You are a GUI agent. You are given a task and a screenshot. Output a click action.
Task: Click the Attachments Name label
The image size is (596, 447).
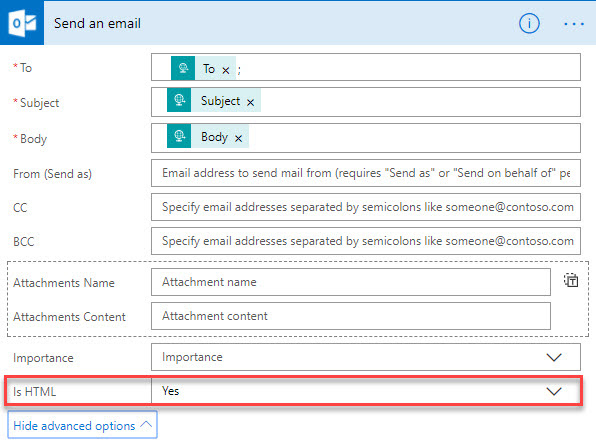click(x=64, y=283)
